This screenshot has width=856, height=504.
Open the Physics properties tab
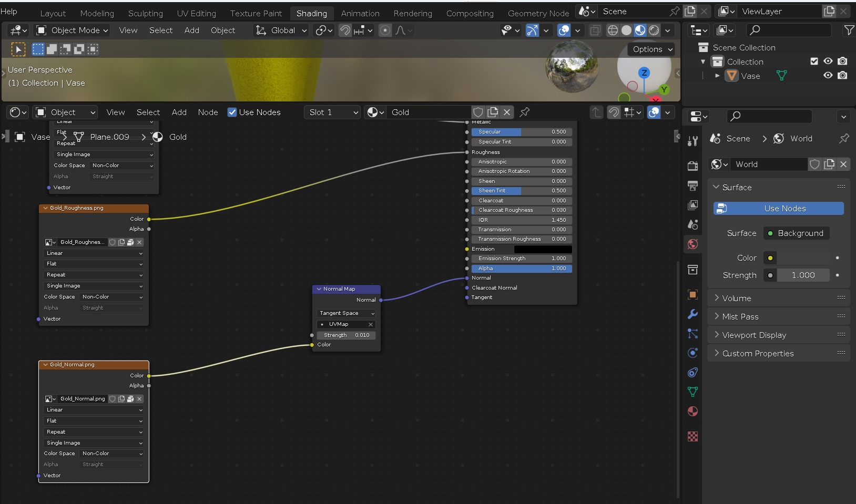[692, 353]
